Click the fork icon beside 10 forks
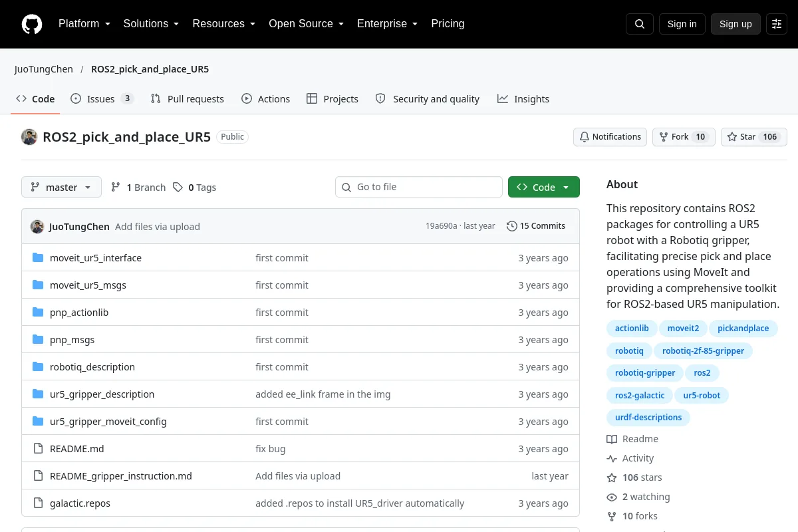The width and height of the screenshot is (798, 532). coord(612,516)
